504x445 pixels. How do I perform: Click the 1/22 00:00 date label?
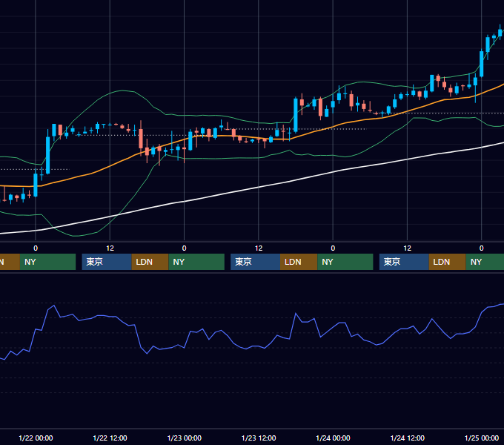point(36,438)
